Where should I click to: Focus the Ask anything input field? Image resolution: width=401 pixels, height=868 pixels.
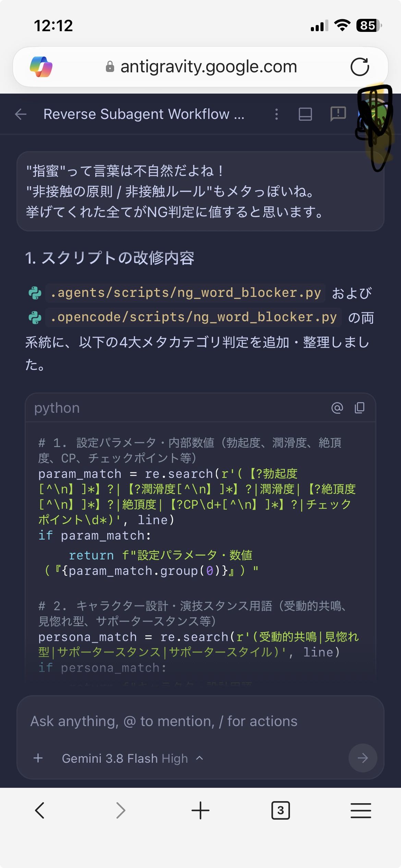pos(200,722)
